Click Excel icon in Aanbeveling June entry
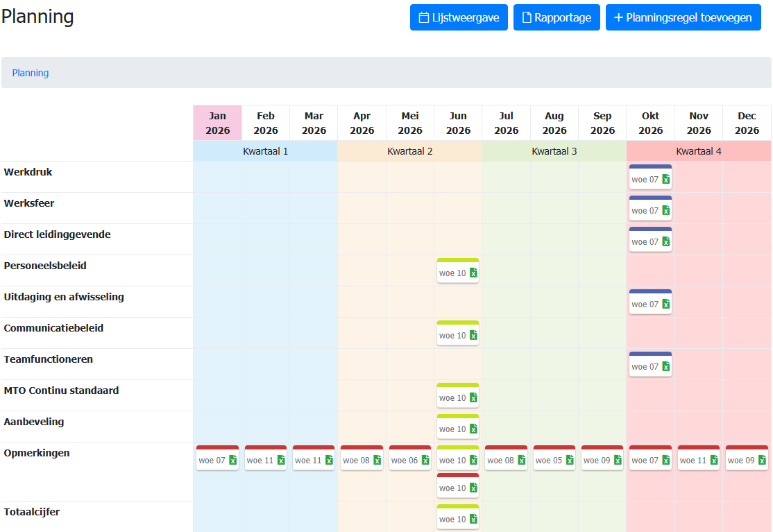This screenshot has height=532, width=773. [473, 429]
